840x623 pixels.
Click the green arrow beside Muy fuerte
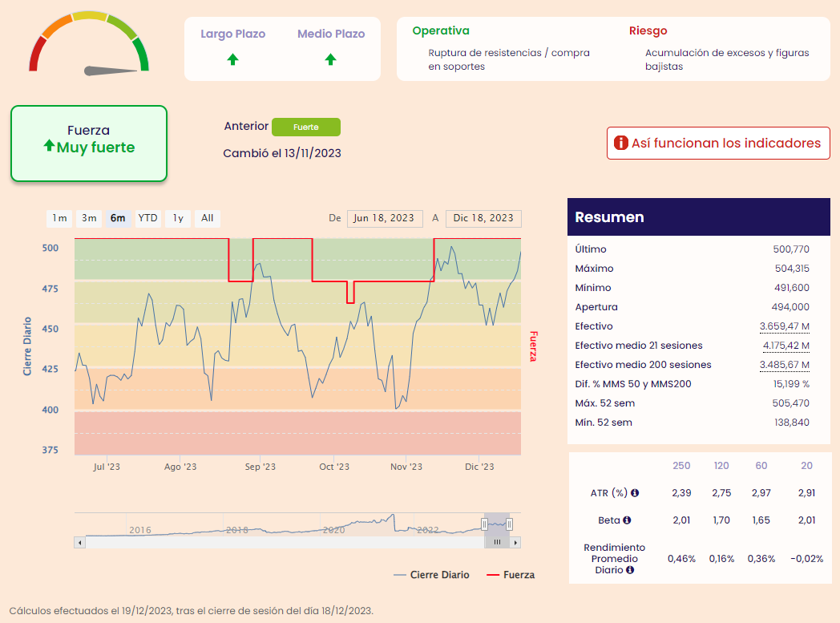click(49, 146)
